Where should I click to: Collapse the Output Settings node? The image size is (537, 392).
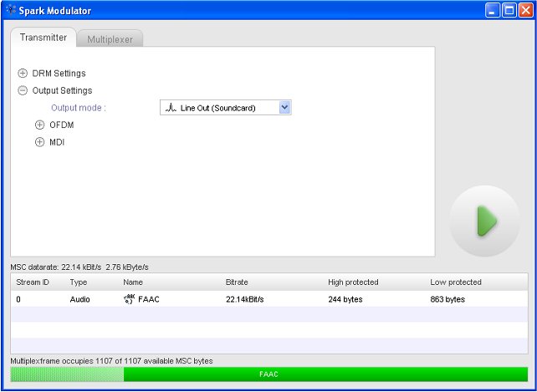coord(23,90)
